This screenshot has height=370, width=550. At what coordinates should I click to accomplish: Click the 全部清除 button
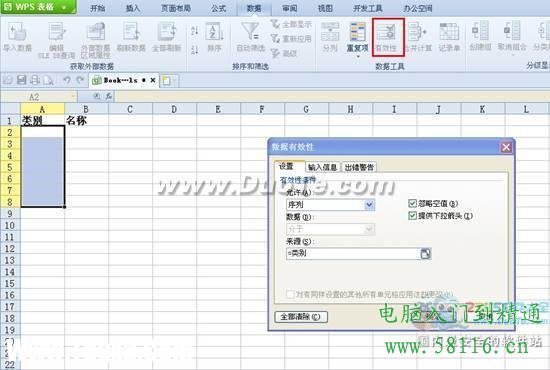pyautogui.click(x=301, y=317)
